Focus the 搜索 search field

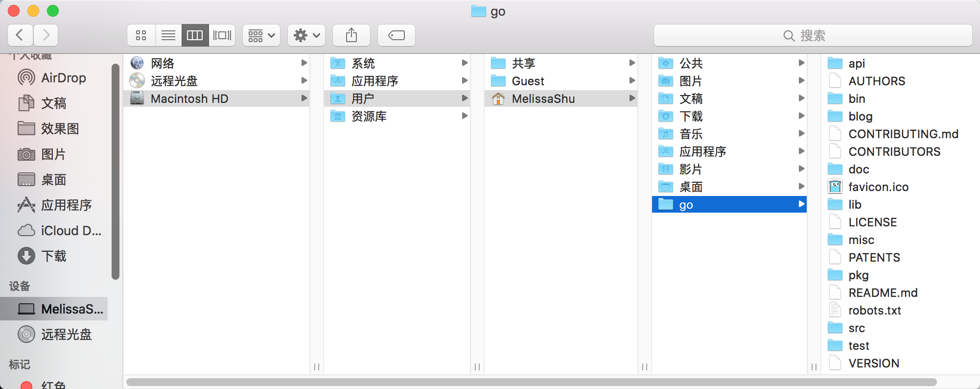pyautogui.click(x=813, y=35)
